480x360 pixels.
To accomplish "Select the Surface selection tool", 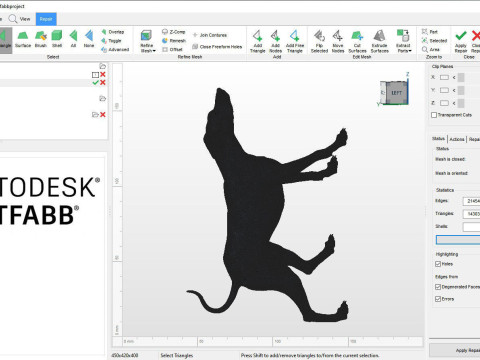I will pyautogui.click(x=23, y=39).
